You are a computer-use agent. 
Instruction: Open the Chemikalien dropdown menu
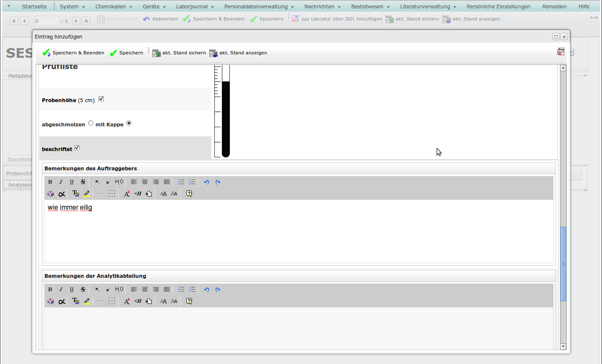[x=113, y=7]
